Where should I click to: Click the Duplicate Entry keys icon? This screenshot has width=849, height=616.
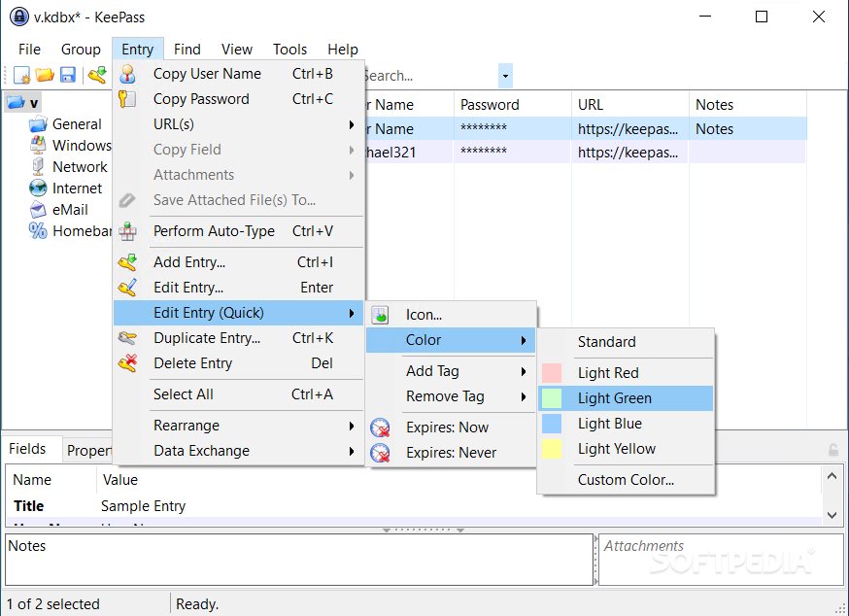[128, 338]
